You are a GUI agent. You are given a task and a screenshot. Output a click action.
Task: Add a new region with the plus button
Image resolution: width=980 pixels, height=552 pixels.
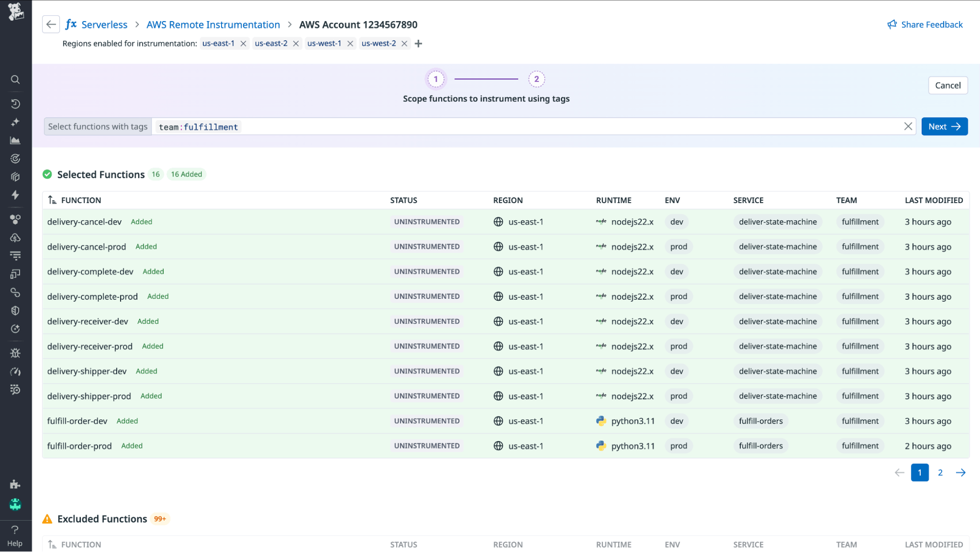418,43
